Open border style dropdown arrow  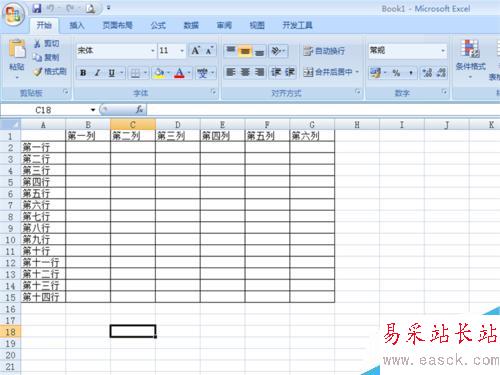(145, 73)
